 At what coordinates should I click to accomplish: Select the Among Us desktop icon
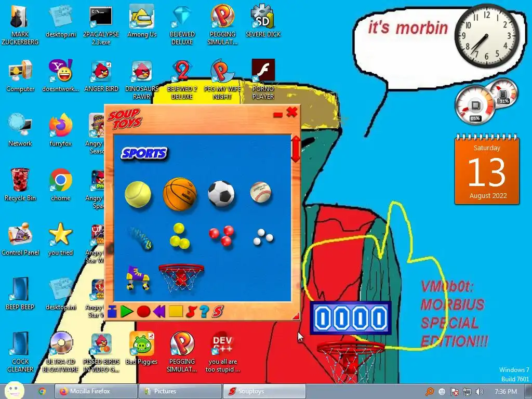click(x=142, y=21)
